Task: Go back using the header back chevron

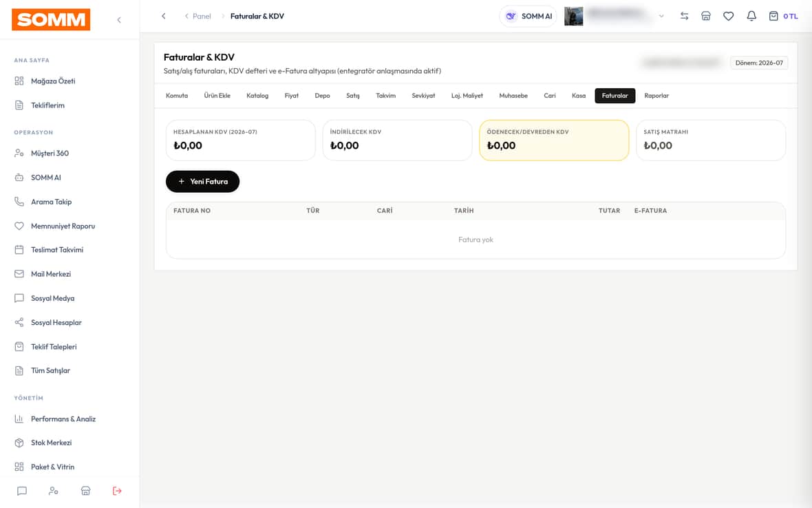Action: pyautogui.click(x=164, y=16)
